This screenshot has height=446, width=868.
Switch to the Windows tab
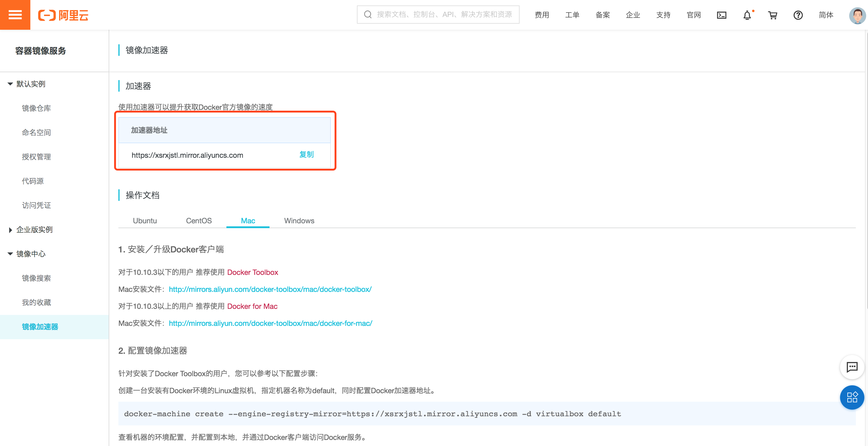coord(299,221)
